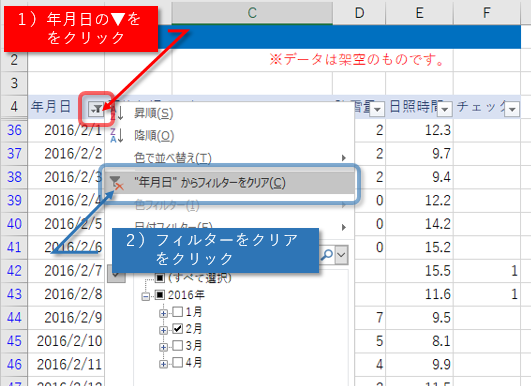Click cell with date 2016/2/11
The height and width of the screenshot is (386, 531).
pyautogui.click(x=66, y=364)
